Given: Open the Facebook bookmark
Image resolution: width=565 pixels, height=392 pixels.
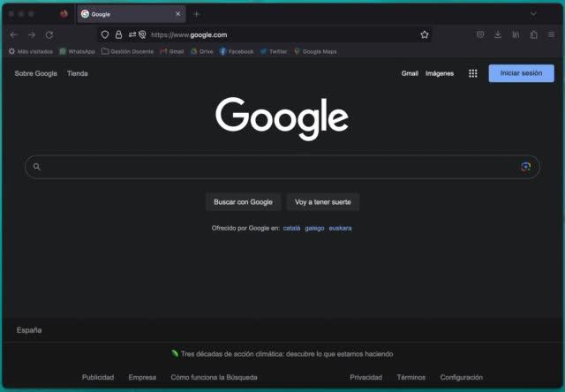Looking at the screenshot, I should pos(237,51).
